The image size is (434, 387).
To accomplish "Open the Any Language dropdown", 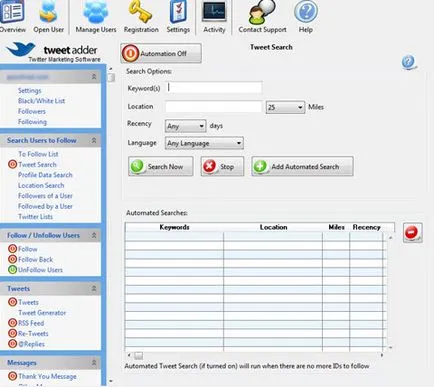I will click(204, 143).
